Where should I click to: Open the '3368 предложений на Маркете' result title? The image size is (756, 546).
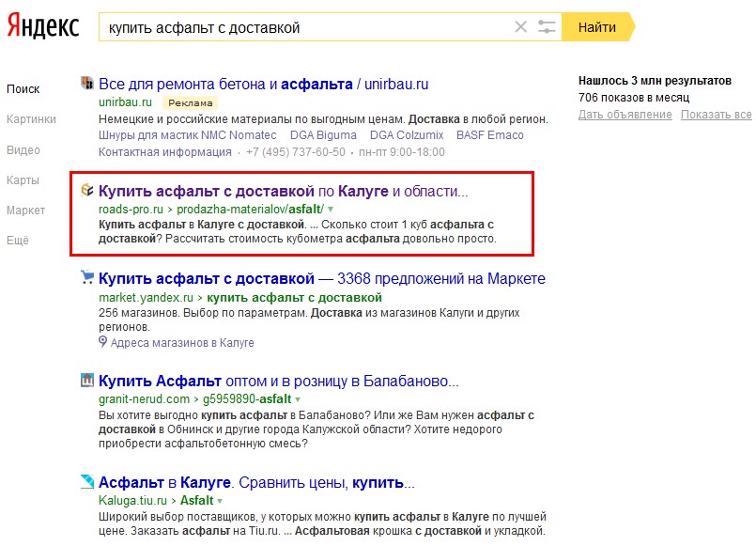point(322,279)
